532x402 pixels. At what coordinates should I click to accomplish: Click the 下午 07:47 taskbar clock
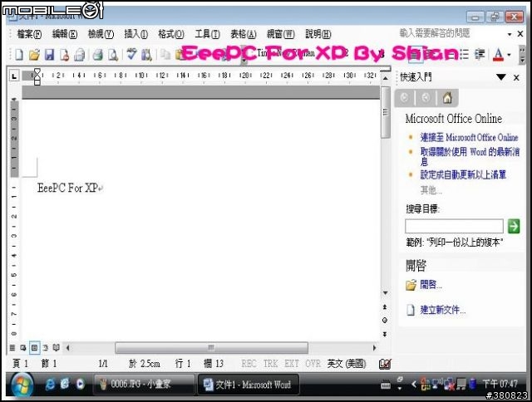500,384
